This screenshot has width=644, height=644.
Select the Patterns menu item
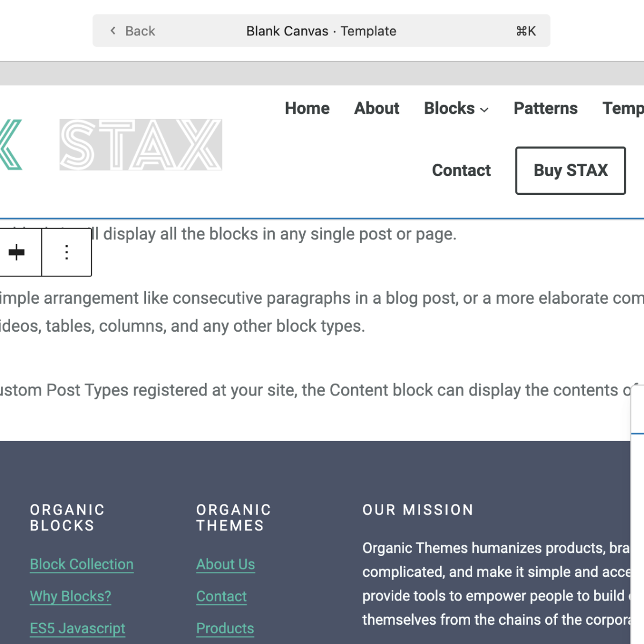pyautogui.click(x=546, y=108)
